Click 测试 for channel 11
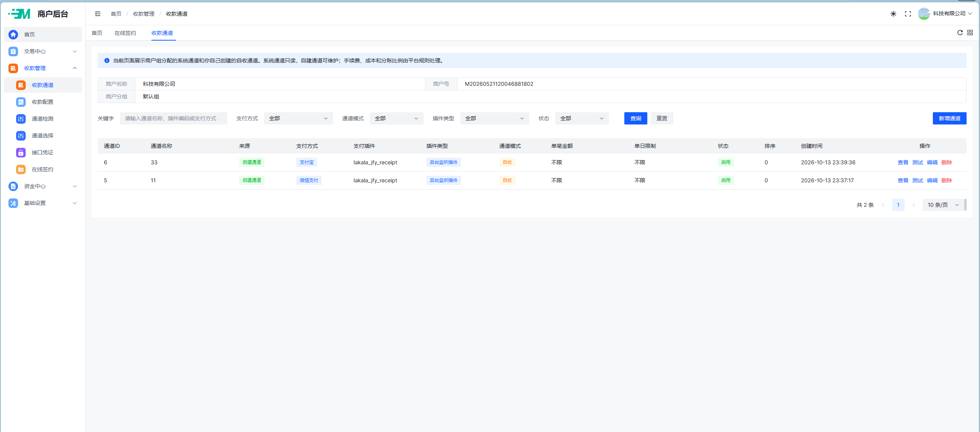 [918, 180]
